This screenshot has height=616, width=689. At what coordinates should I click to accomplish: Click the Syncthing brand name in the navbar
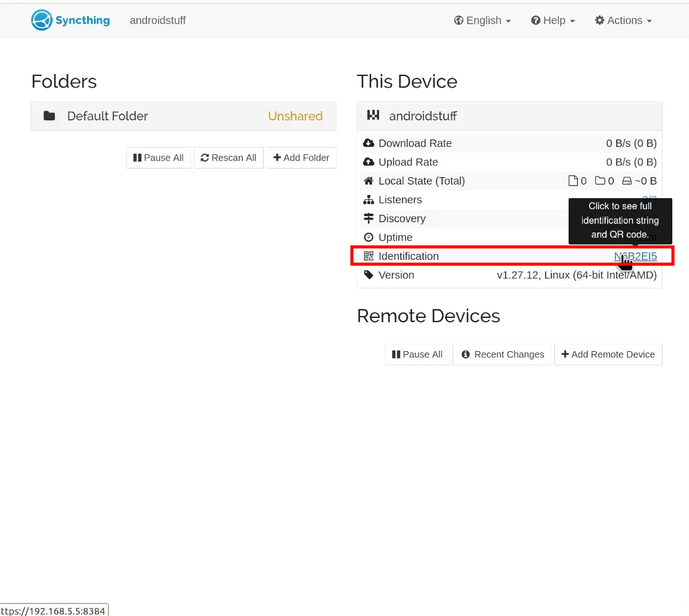83,20
